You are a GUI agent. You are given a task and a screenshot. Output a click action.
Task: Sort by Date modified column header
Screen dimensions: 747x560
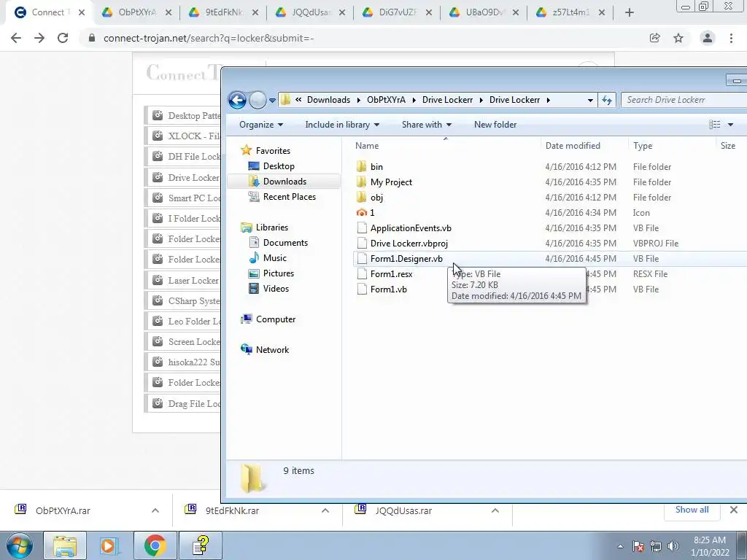573,146
